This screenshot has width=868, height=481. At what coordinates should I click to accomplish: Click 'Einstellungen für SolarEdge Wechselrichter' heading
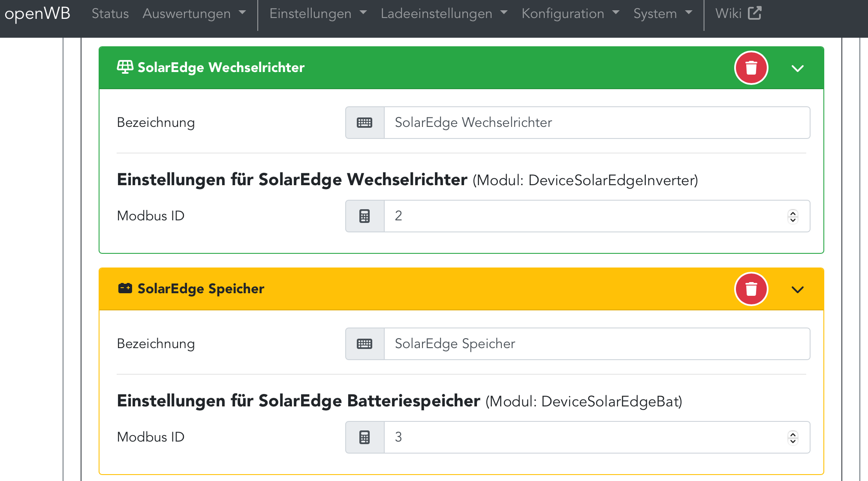pyautogui.click(x=292, y=180)
